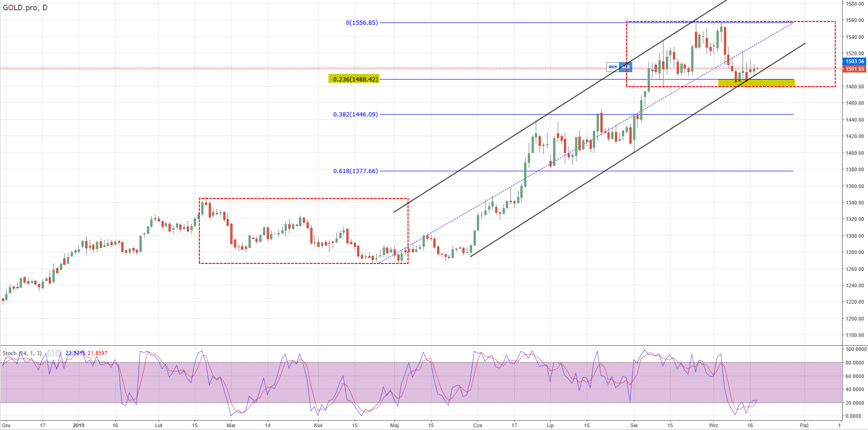
Task: Click Fibonacci label 0(1556.85)
Action: point(362,22)
